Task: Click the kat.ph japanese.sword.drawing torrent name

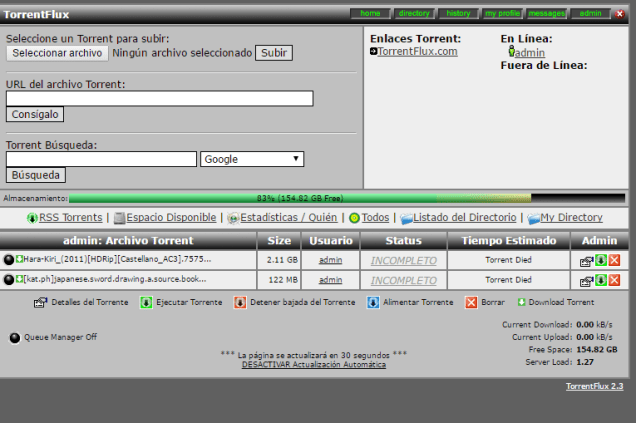Action: pyautogui.click(x=115, y=279)
